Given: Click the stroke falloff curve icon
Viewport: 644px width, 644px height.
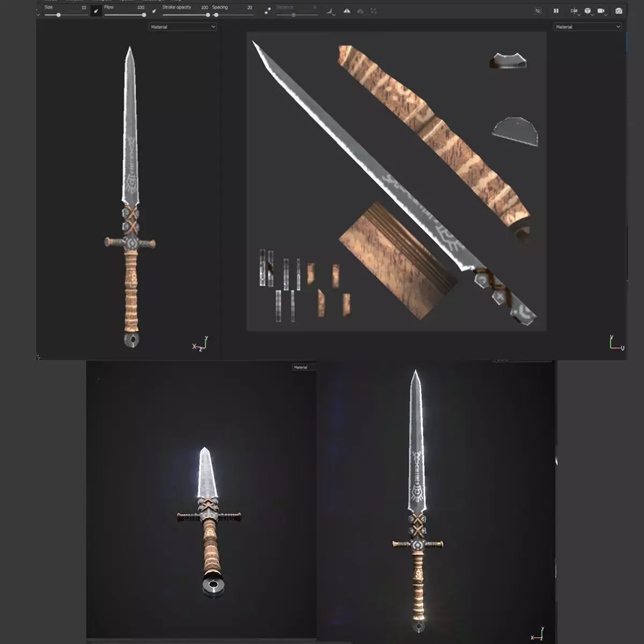Looking at the screenshot, I should tap(330, 10).
